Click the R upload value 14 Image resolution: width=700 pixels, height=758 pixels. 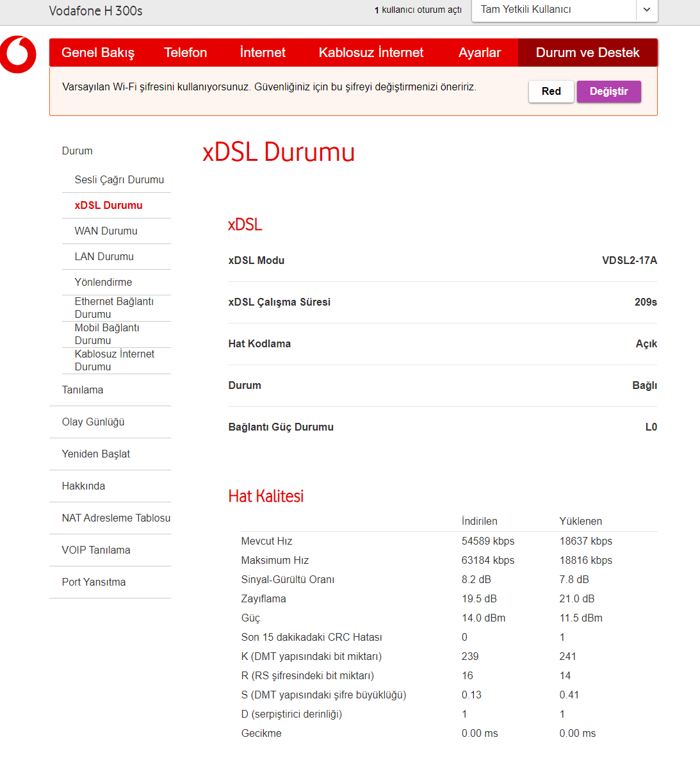point(566,676)
